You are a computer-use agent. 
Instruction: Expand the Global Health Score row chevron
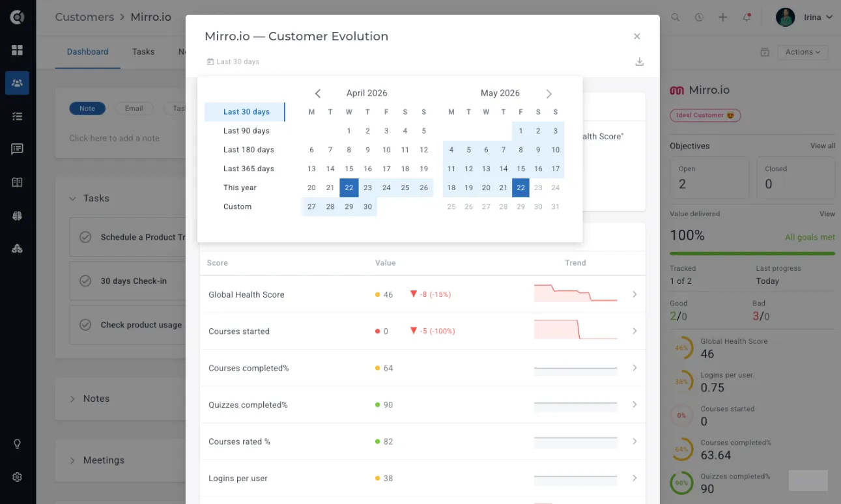pyautogui.click(x=634, y=295)
